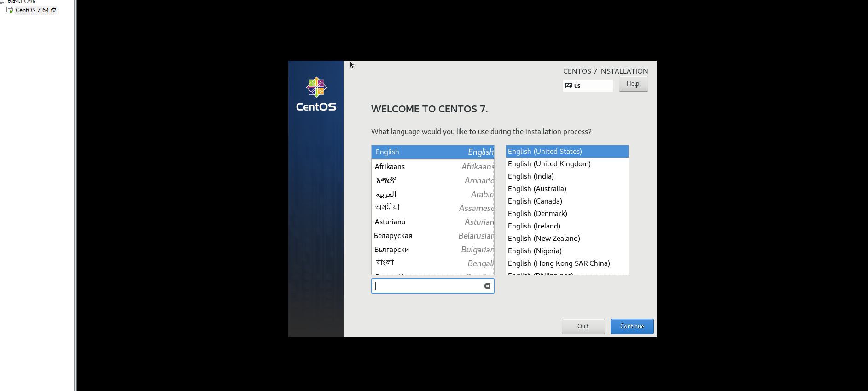This screenshot has height=391, width=868.
Task: Click the Quit button
Action: tap(583, 326)
